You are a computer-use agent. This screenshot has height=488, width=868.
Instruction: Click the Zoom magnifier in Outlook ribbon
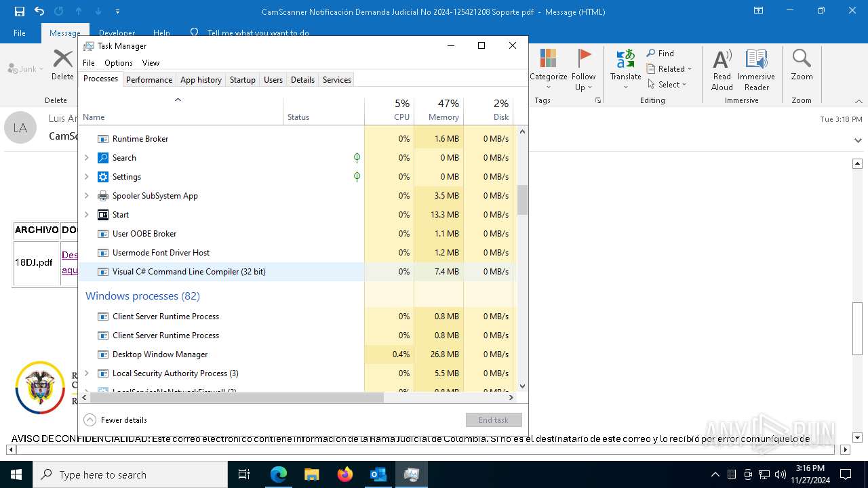[802, 58]
